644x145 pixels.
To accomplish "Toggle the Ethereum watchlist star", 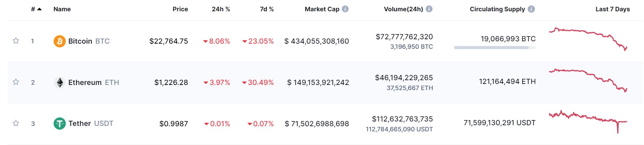I will click(x=16, y=82).
